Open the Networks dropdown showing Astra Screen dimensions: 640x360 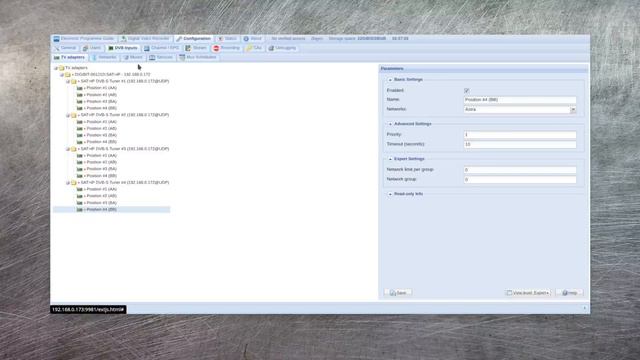point(573,109)
